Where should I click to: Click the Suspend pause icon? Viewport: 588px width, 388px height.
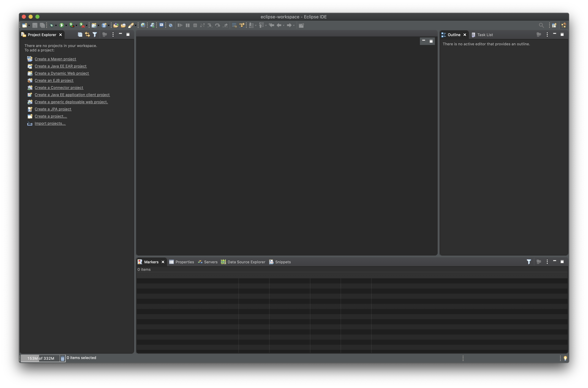(x=188, y=25)
